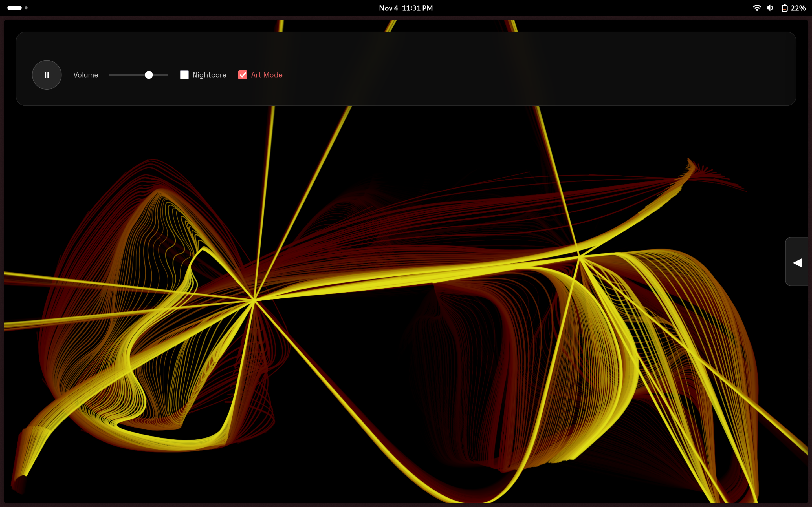Uncheck the Art Mode checkbox
This screenshot has width=812, height=507.
243,75
